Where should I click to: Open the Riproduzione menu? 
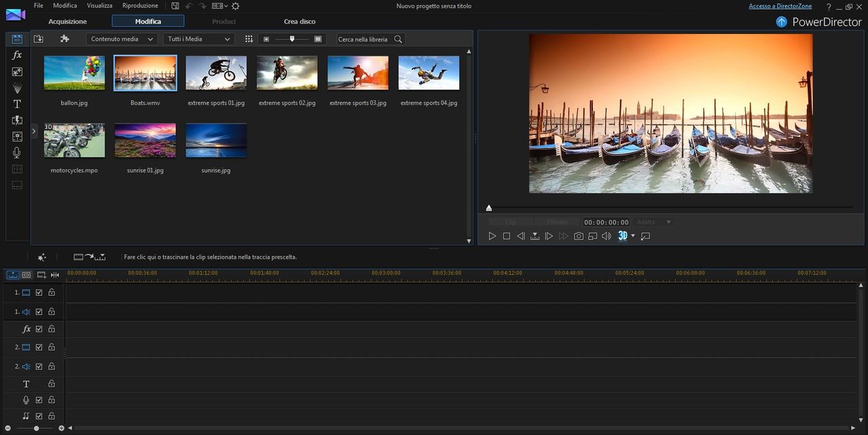coord(140,5)
